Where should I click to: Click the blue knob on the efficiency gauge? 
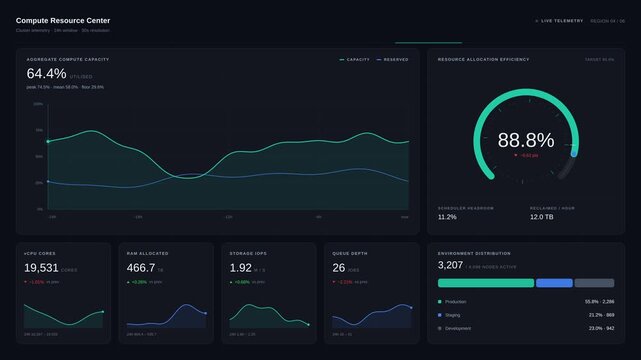click(574, 154)
